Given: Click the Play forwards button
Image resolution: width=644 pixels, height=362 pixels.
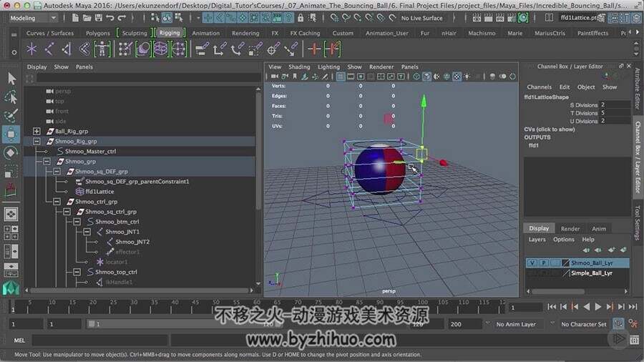Looking at the screenshot, I should (x=598, y=307).
